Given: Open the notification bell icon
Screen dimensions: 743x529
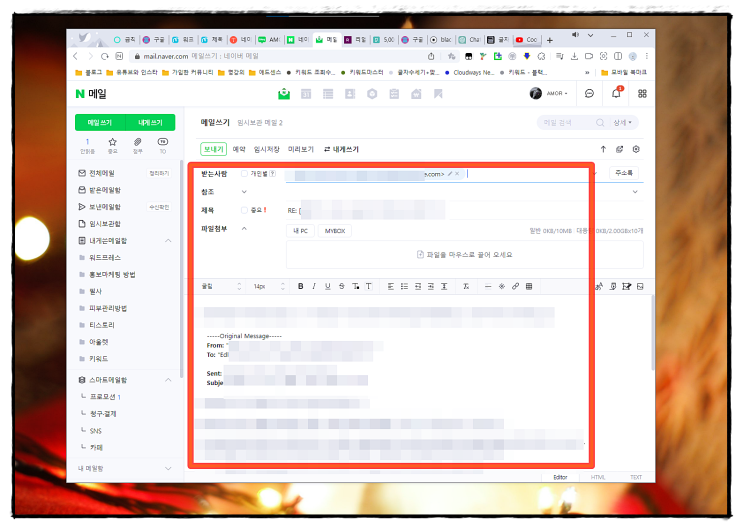Looking at the screenshot, I should 616,93.
